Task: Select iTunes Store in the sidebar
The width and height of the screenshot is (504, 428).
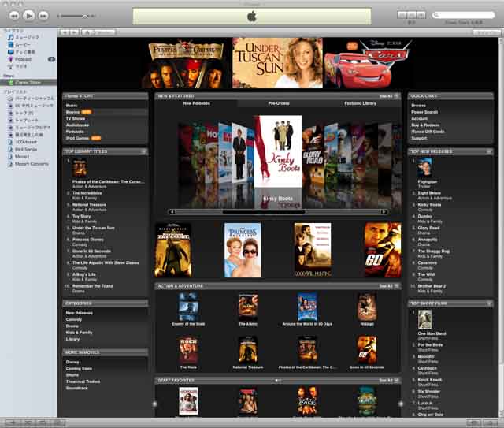Action: 28,83
